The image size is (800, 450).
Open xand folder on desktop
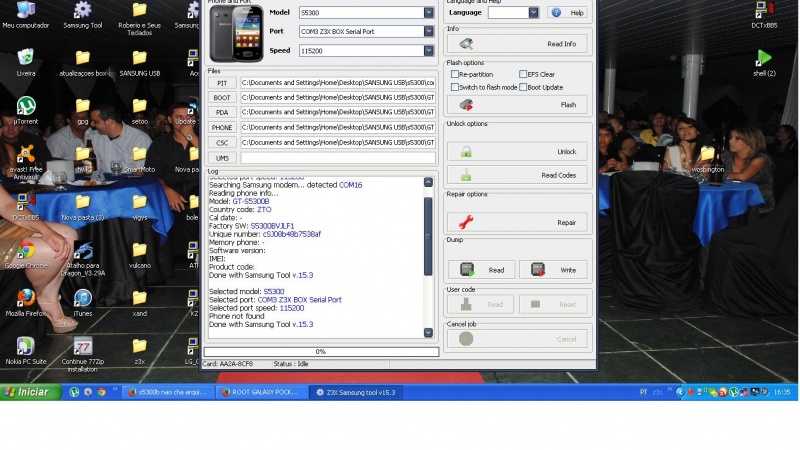[139, 303]
